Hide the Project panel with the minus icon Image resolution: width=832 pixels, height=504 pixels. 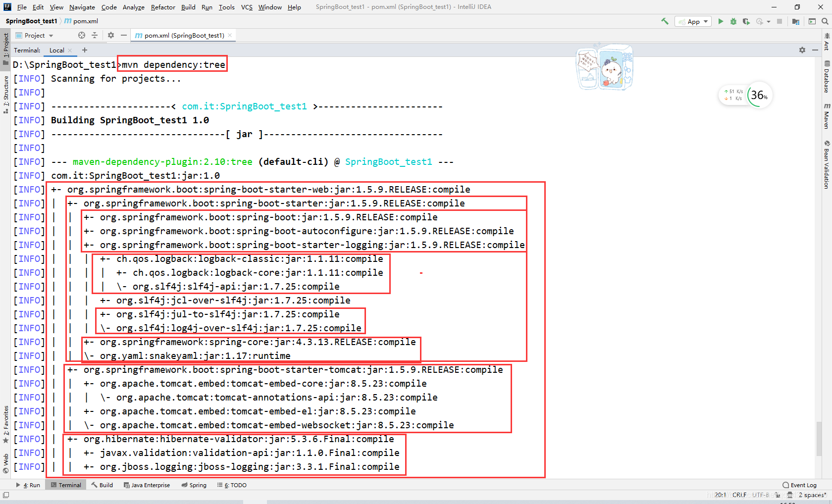tap(124, 35)
